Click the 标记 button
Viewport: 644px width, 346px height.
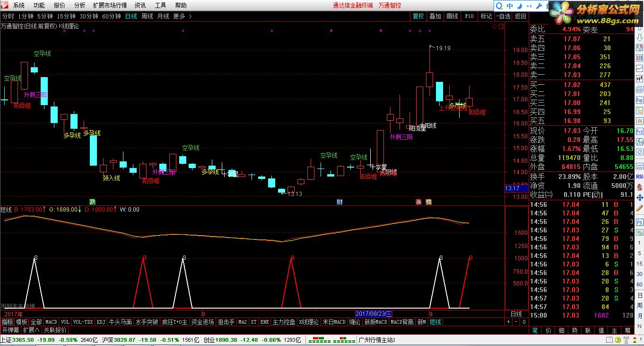[x=486, y=16]
